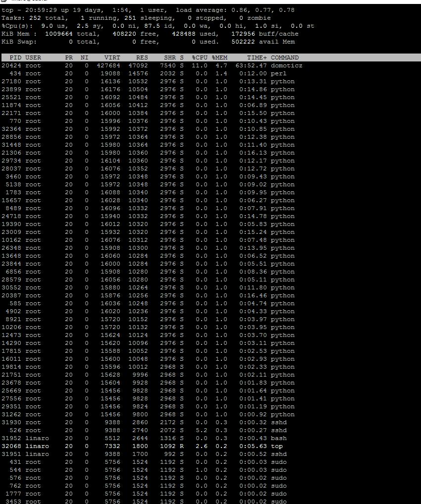421x504 pixels.
Task: Select the 252 total tasks value
Action: coord(35,18)
